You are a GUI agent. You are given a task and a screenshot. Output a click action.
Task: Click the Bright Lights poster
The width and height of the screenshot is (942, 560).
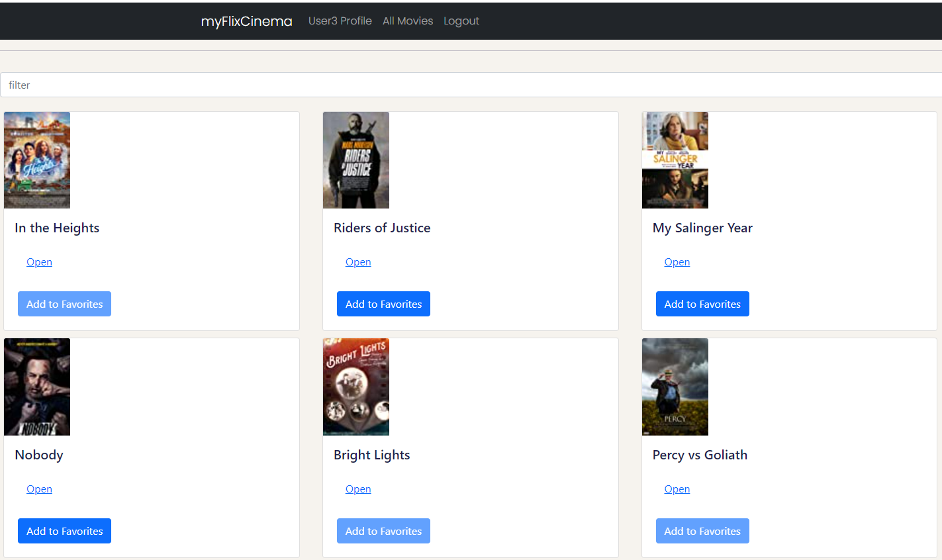click(355, 387)
